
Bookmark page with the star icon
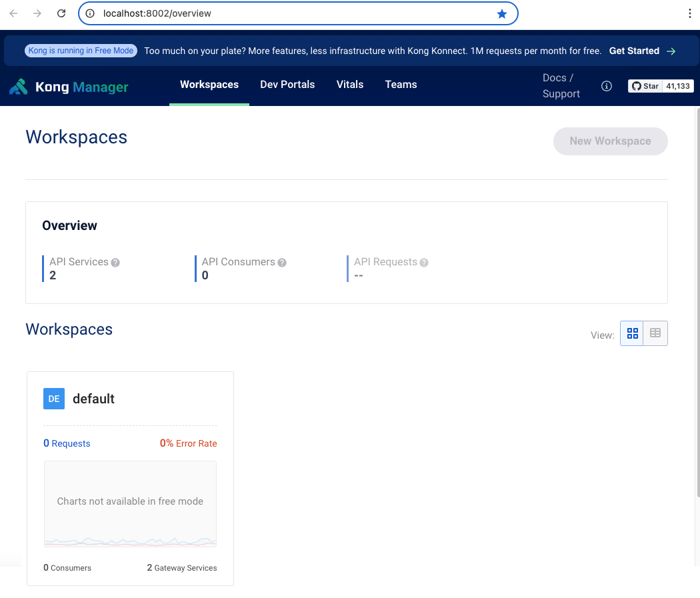click(502, 13)
